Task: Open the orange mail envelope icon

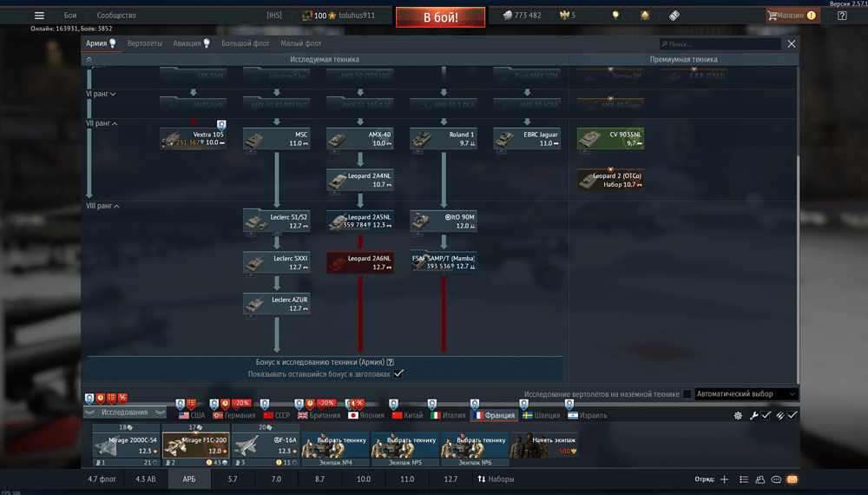Action: click(x=792, y=479)
